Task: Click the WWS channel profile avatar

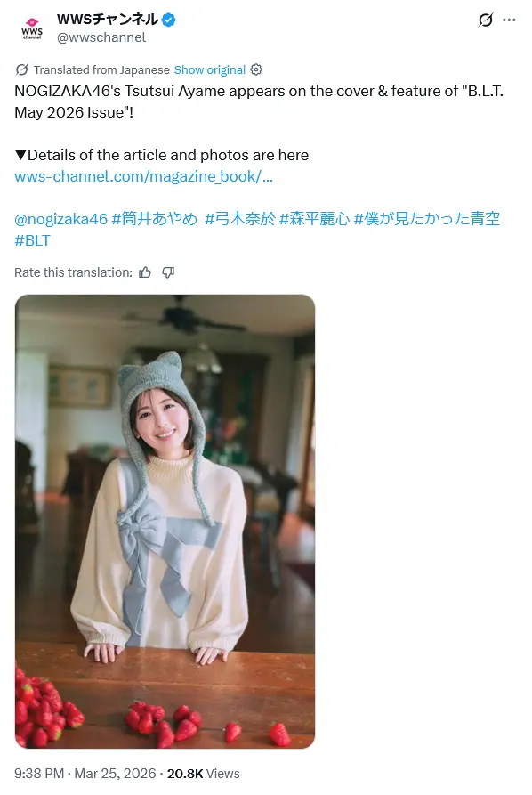Action: coord(32,28)
